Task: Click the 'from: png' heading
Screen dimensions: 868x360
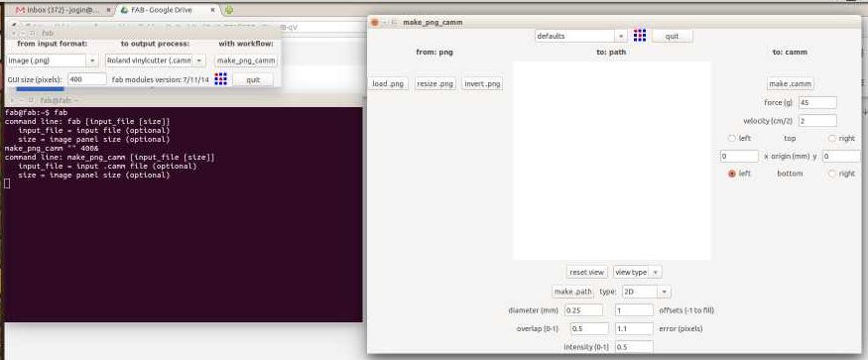Action: pyautogui.click(x=434, y=52)
